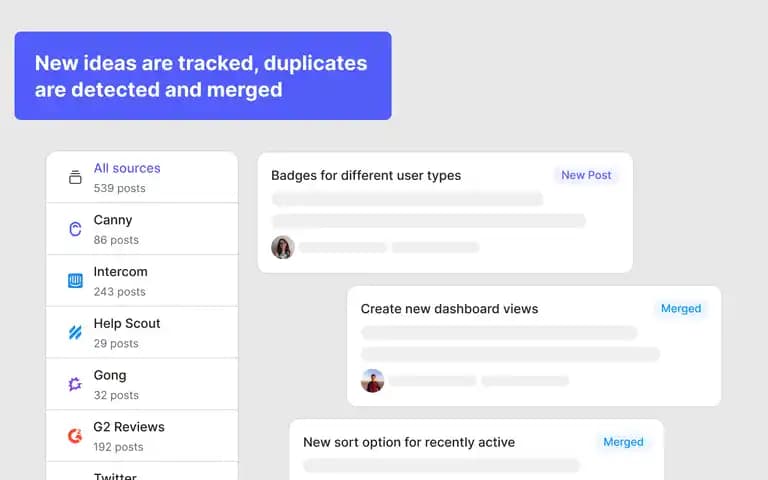
Task: Click the New Post badge
Action: pyautogui.click(x=586, y=175)
